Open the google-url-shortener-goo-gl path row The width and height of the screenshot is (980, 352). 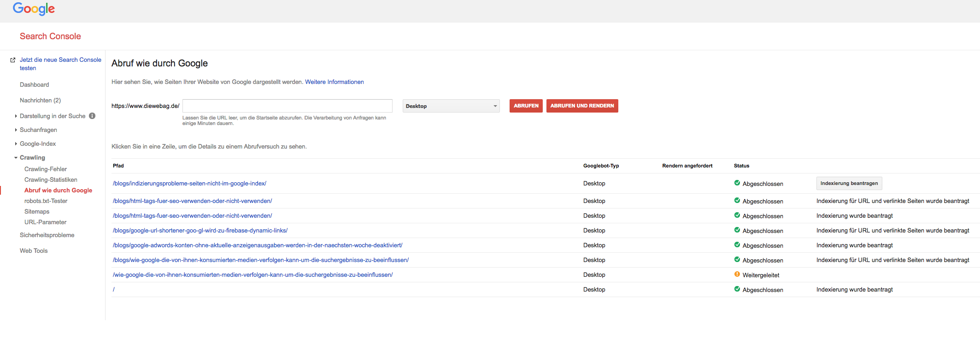(200, 230)
